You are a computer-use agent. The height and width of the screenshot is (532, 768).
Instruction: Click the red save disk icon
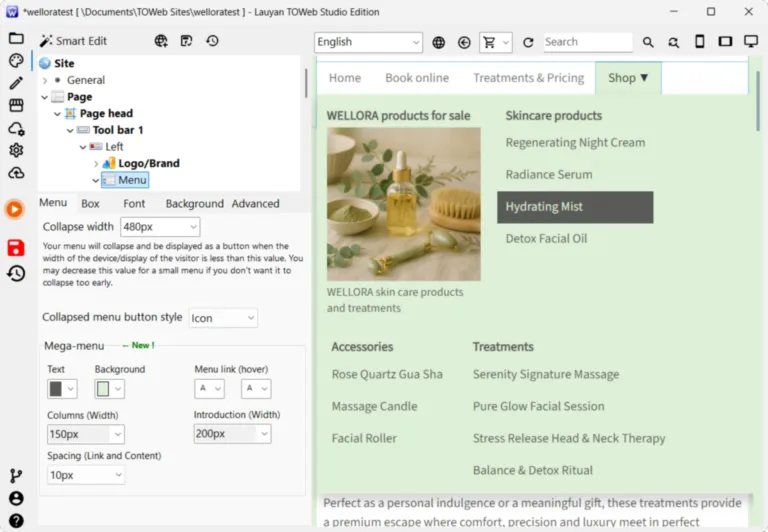16,248
